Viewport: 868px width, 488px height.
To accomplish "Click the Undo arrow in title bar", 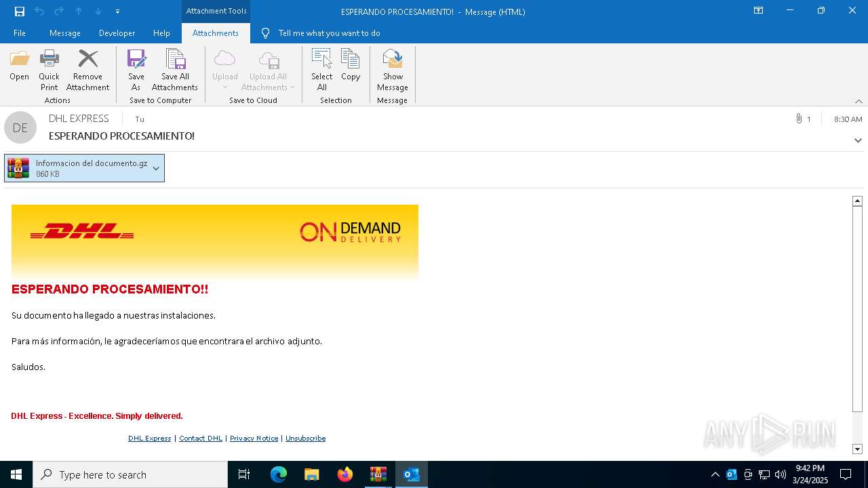I will point(39,11).
